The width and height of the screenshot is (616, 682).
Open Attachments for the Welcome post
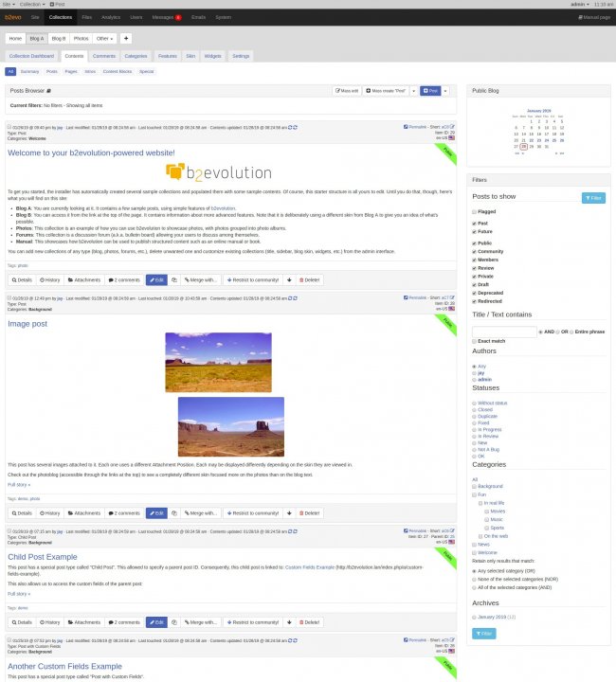[84, 280]
